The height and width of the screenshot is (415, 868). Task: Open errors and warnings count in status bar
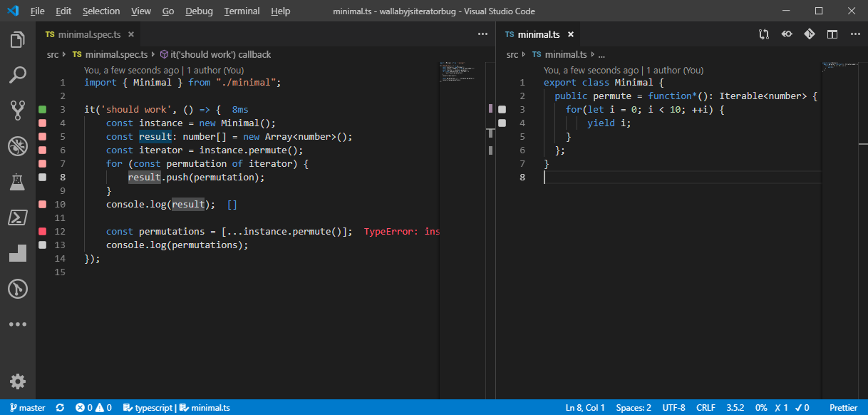coord(93,408)
